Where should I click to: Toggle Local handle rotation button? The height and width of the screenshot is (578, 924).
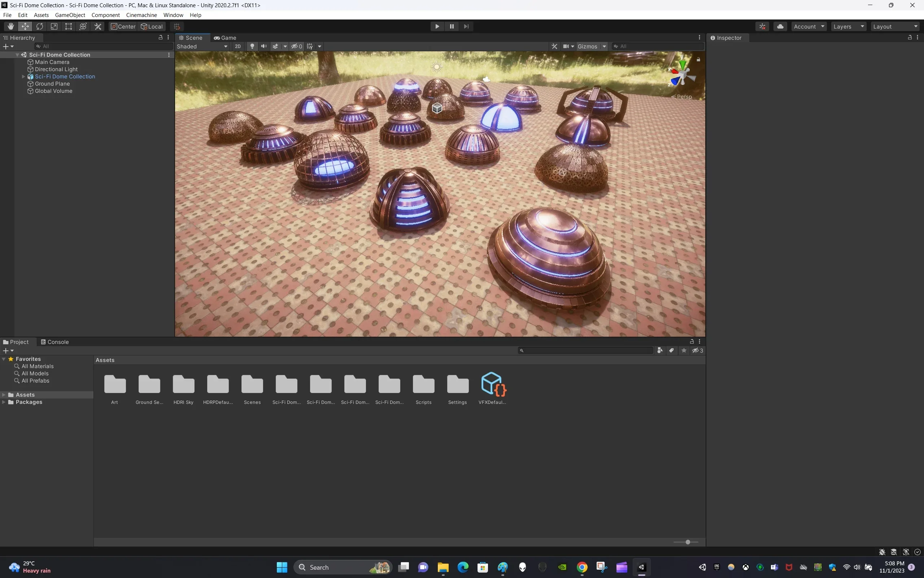[152, 26]
